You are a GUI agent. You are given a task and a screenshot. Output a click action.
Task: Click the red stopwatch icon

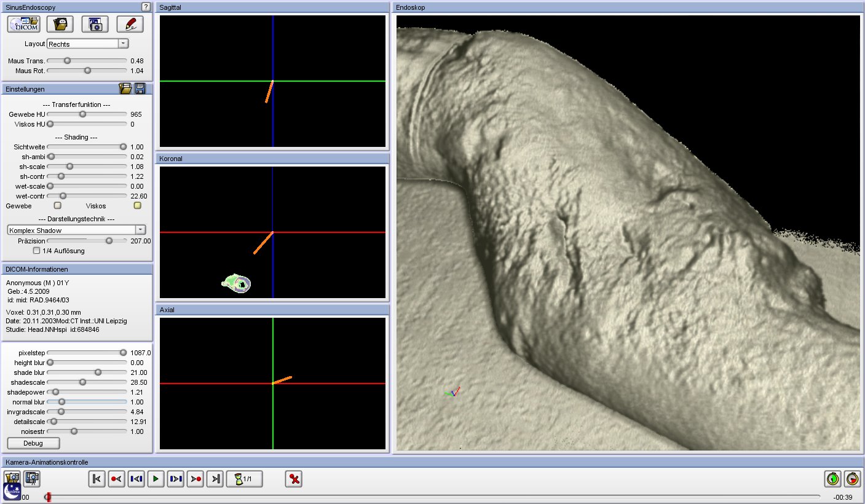(x=852, y=478)
